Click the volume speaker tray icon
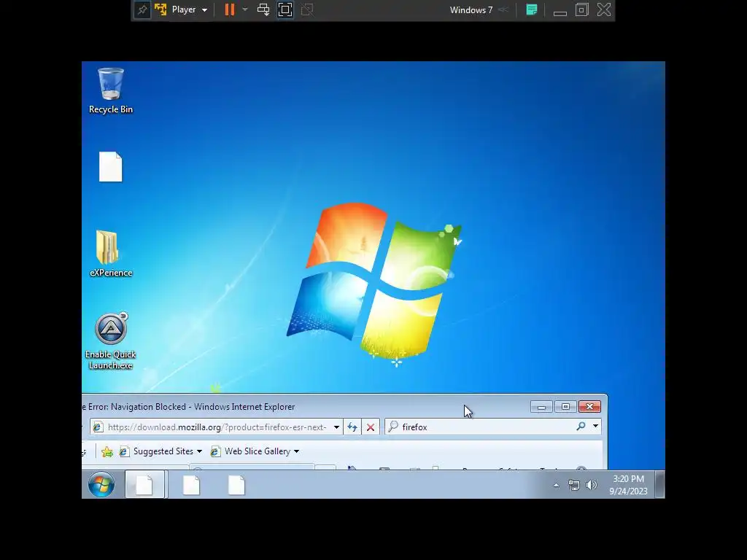Image resolution: width=747 pixels, height=560 pixels. point(591,485)
